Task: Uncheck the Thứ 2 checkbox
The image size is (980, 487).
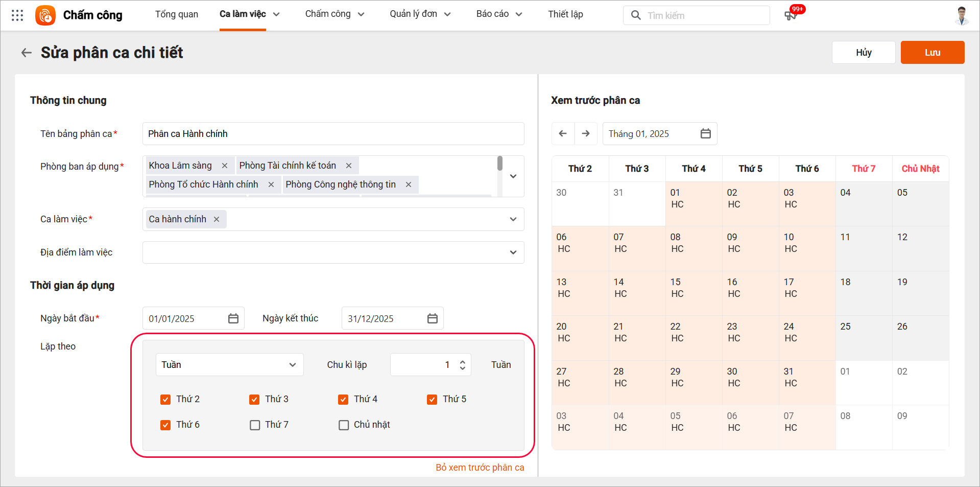Action: (x=165, y=399)
